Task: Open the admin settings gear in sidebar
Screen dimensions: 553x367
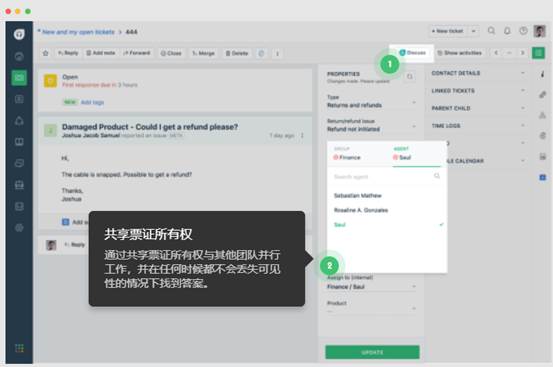Action: [19, 228]
